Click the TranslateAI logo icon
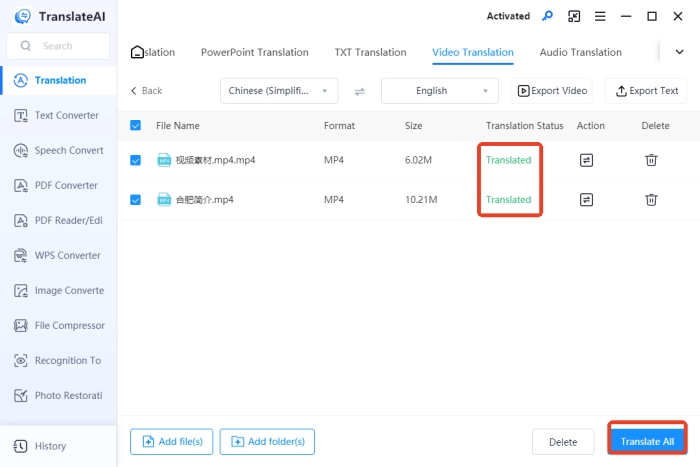This screenshot has height=467, width=700. coord(22,17)
